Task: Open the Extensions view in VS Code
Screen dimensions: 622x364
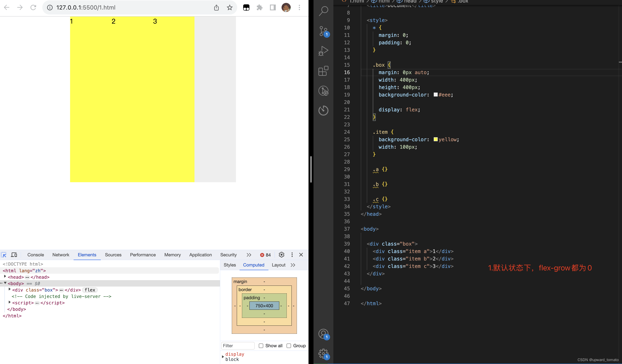Action: pos(323,71)
